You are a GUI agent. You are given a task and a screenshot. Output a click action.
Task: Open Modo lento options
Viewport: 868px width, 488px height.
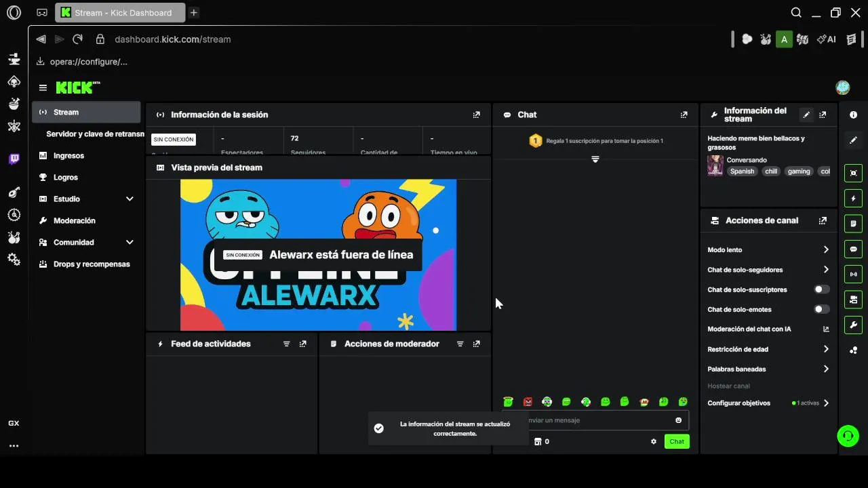point(768,249)
